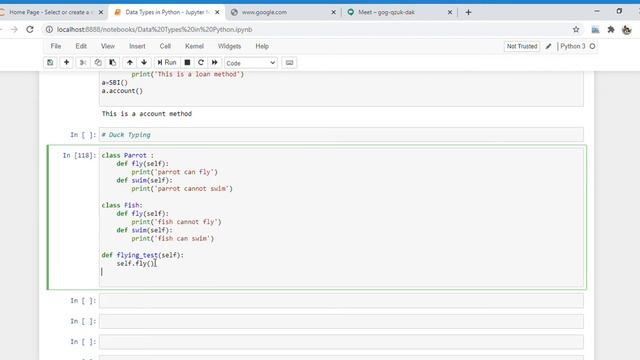The width and height of the screenshot is (640, 360).
Task: Open the Help menu
Action: click(262, 46)
